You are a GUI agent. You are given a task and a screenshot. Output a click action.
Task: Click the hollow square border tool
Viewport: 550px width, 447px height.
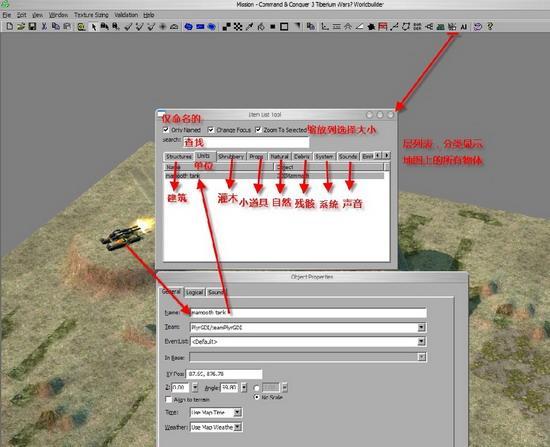tap(284, 27)
